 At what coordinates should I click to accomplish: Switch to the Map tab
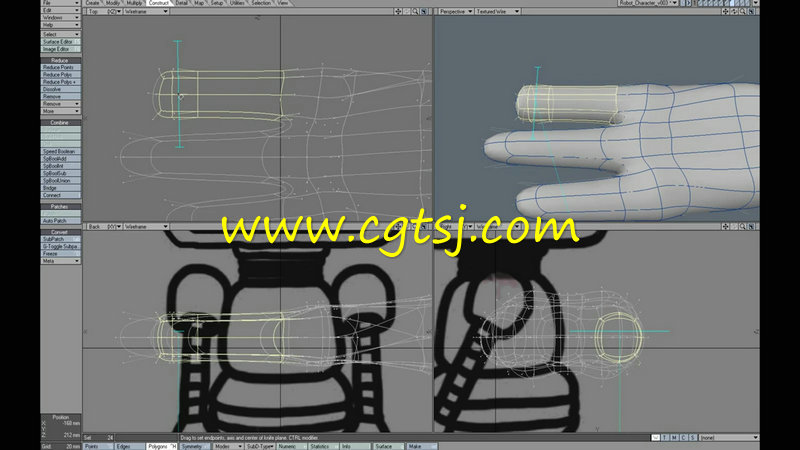point(199,3)
